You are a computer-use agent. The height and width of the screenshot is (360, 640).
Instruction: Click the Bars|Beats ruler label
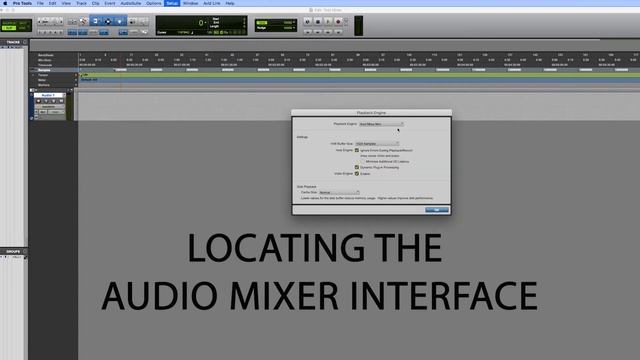pyautogui.click(x=45, y=55)
